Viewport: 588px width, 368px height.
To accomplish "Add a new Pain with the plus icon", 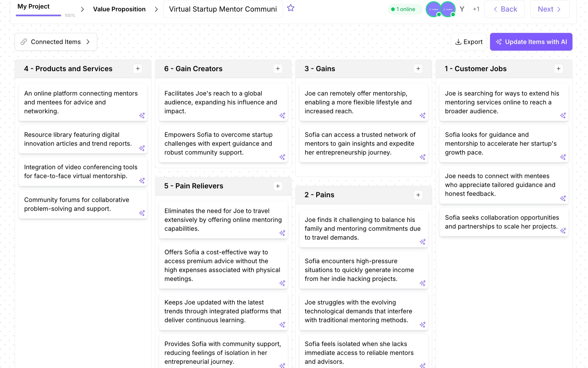I will [x=418, y=195].
